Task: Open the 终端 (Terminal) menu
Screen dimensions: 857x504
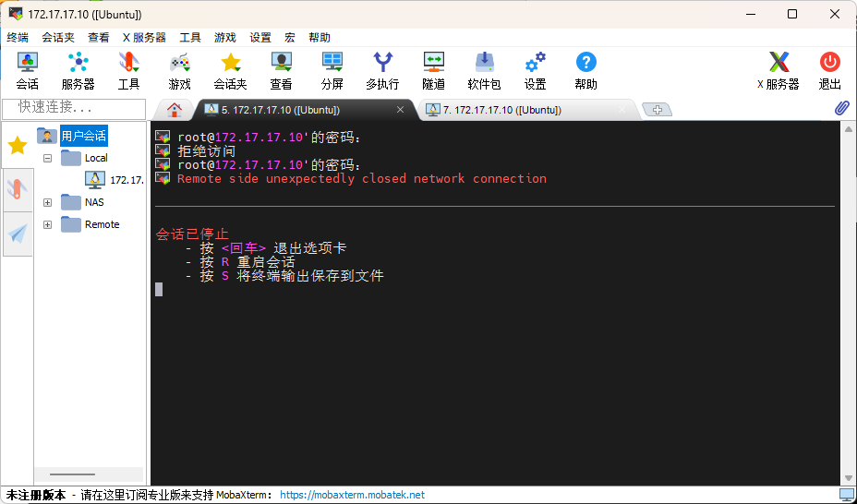Action: (x=18, y=38)
